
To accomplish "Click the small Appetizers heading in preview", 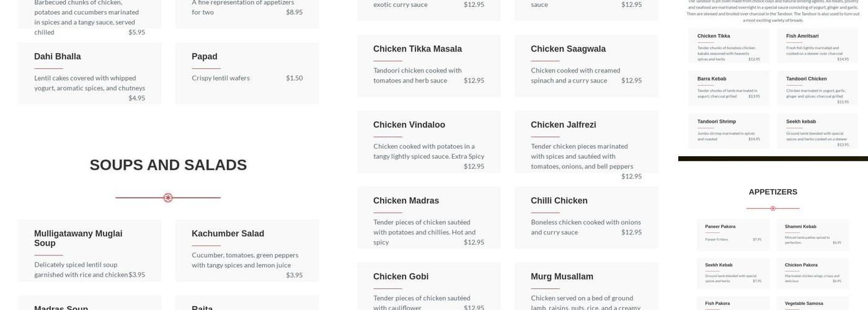I will (x=773, y=192).
